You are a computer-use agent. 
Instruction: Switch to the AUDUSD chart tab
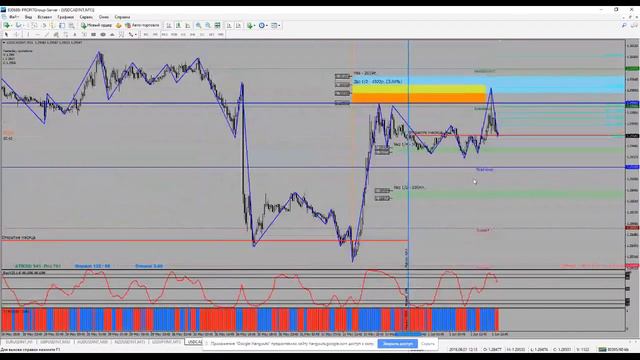(x=92, y=342)
